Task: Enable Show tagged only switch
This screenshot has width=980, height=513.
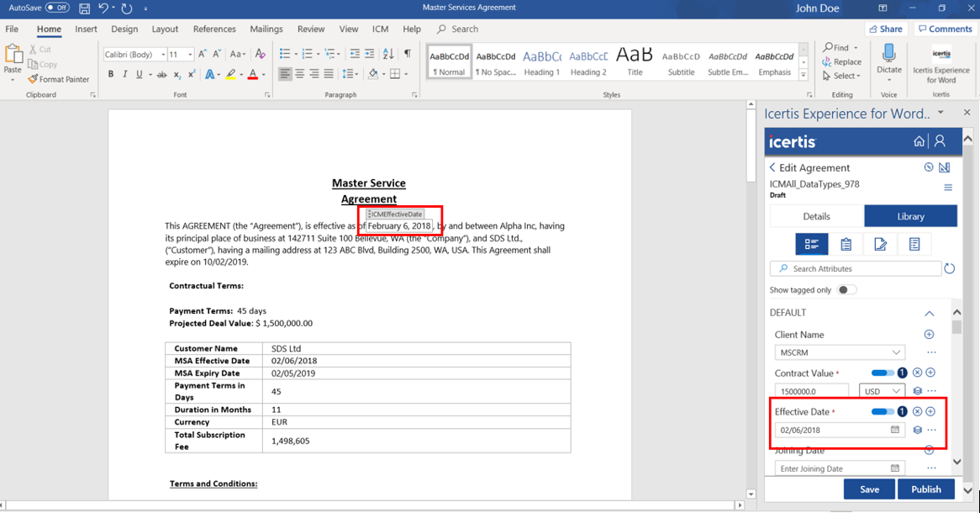Action: 846,290
